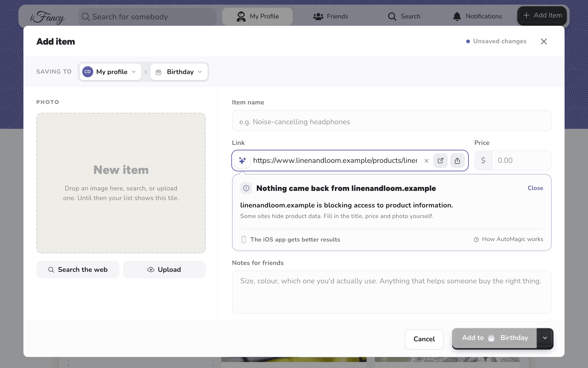Click the share icon beside the link
Viewport: 588px width, 368px height.
(457, 161)
